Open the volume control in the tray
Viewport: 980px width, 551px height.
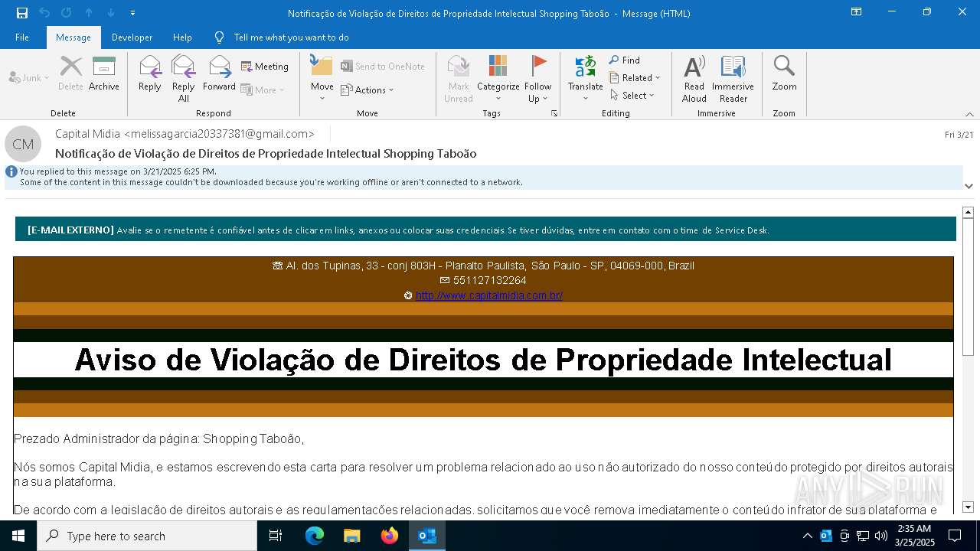point(881,536)
